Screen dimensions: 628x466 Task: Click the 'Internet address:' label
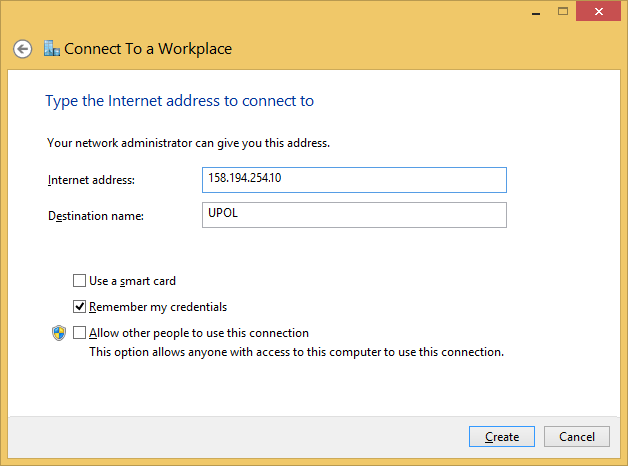pyautogui.click(x=91, y=180)
